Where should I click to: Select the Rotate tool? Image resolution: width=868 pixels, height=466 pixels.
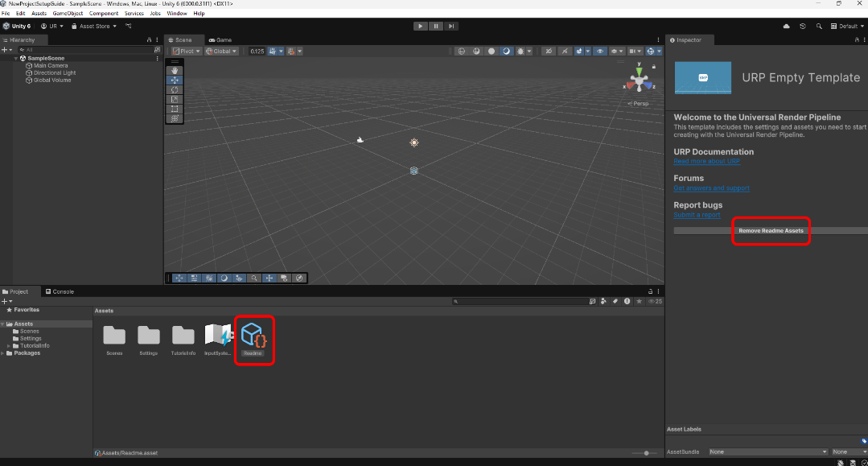click(x=175, y=90)
